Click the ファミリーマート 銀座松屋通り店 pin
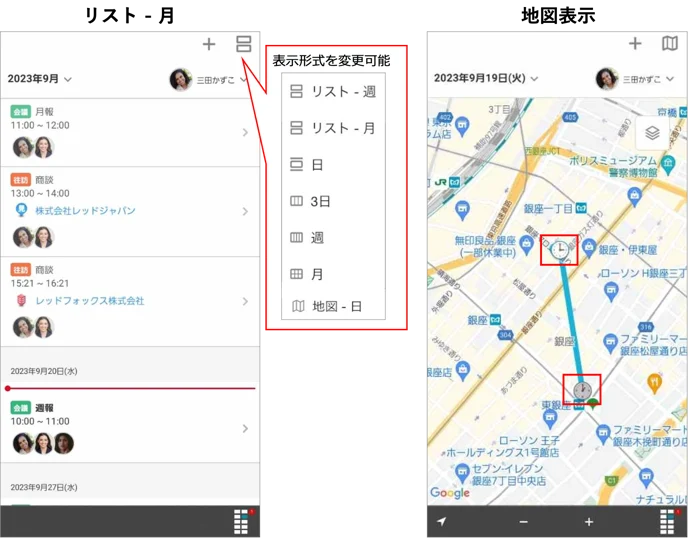688x538 pixels. click(610, 343)
